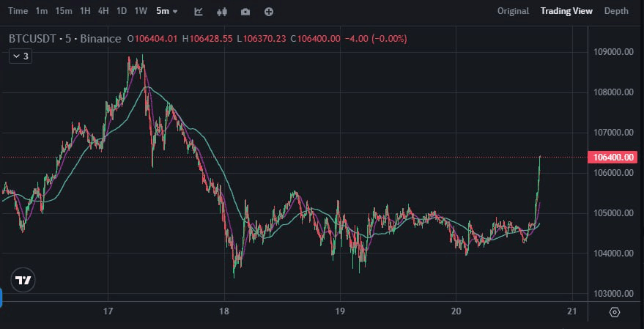Viewport: 644px width, 329px height.
Task: Click the open value O106404.01
Action: click(152, 39)
